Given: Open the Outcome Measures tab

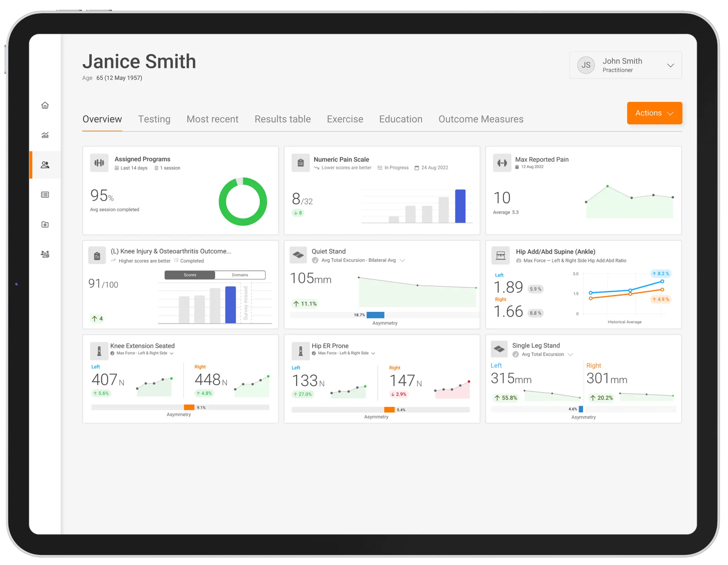Looking at the screenshot, I should click(481, 119).
